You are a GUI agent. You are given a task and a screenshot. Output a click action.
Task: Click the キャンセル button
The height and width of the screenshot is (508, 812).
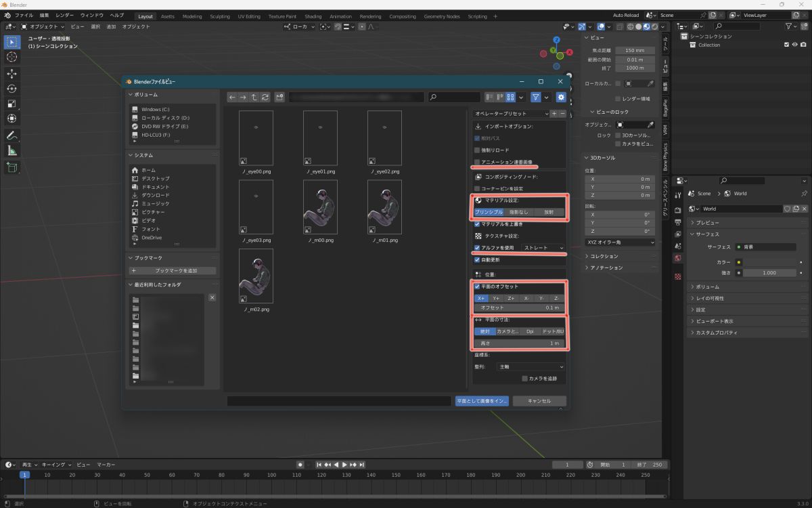click(539, 401)
